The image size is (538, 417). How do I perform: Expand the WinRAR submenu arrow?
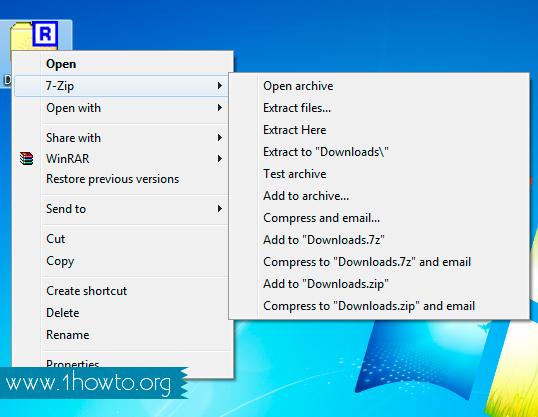[x=220, y=159]
